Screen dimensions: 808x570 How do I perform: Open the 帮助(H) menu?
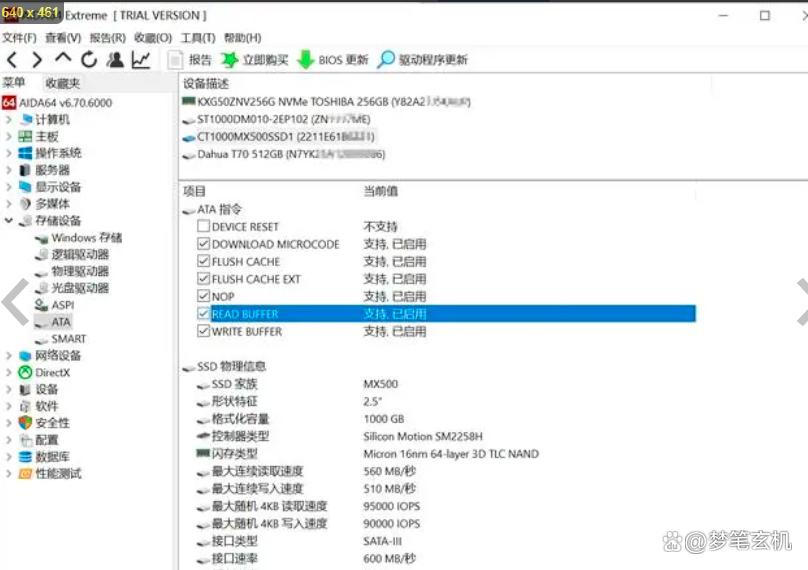tap(242, 38)
